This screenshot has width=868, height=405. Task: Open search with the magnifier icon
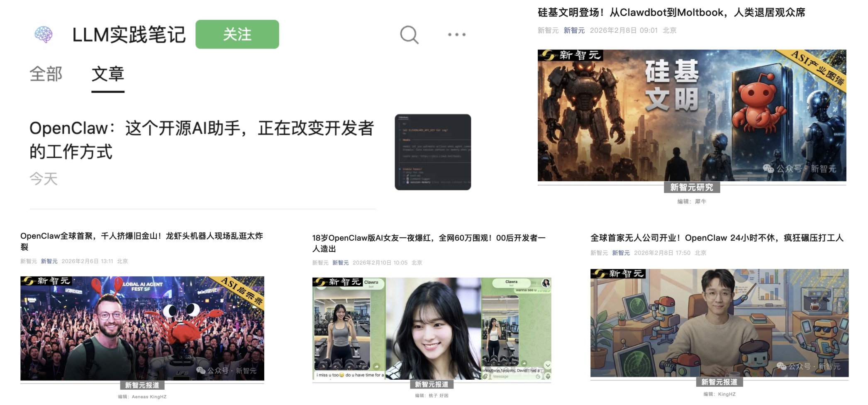pos(409,35)
